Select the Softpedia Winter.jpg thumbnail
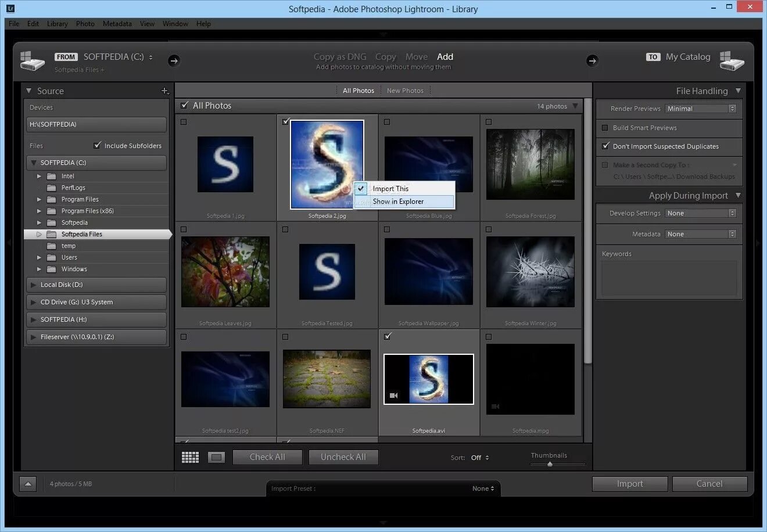Image resolution: width=767 pixels, height=532 pixels. point(531,272)
